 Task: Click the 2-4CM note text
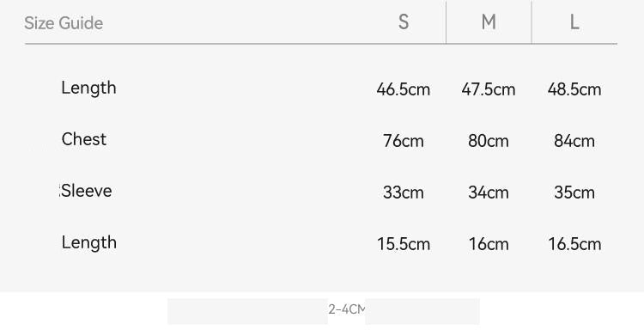(347, 309)
